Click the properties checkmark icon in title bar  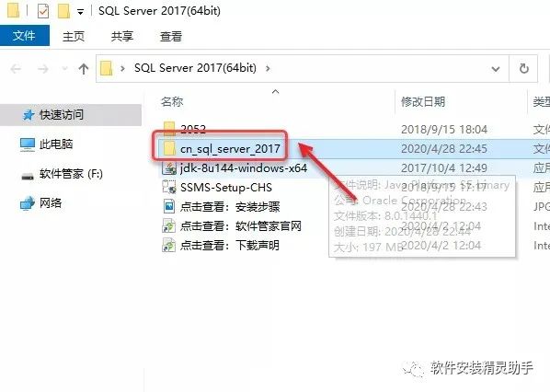point(43,12)
